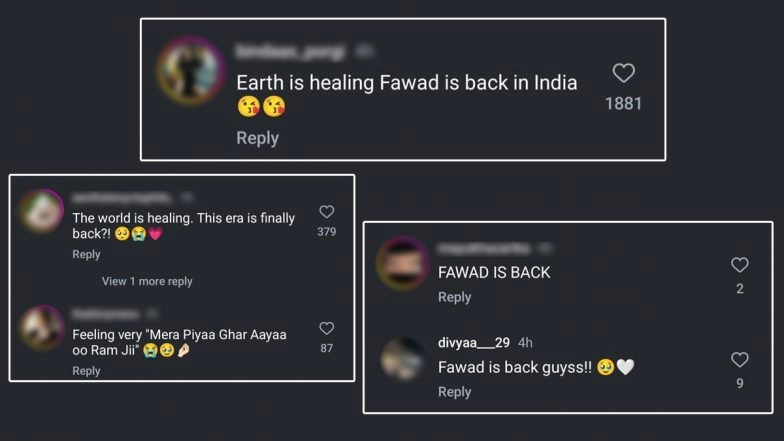Reply to 'The world is healing' comment

(x=86, y=254)
